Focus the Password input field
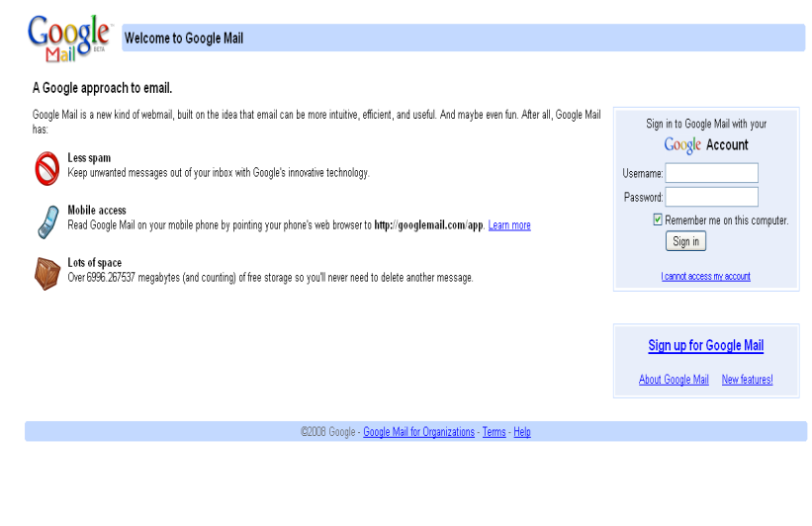Screen dimensions: 812x526 [711, 197]
